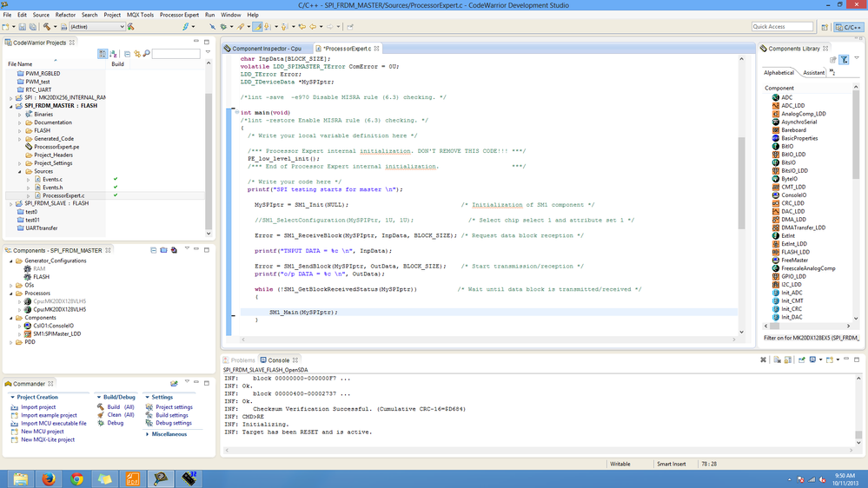Collapse all in CodeWarrior Projects panel
This screenshot has width=868, height=488.
[128, 54]
